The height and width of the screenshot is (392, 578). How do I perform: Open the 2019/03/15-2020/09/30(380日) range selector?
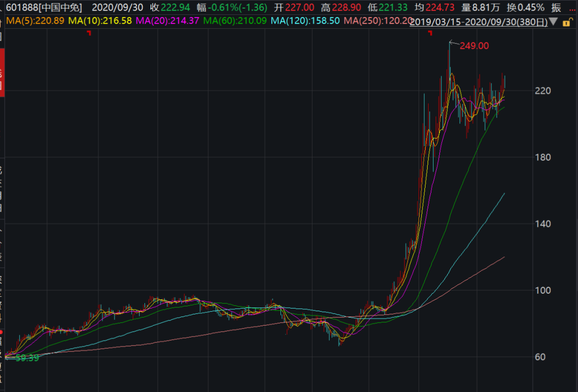[479, 22]
